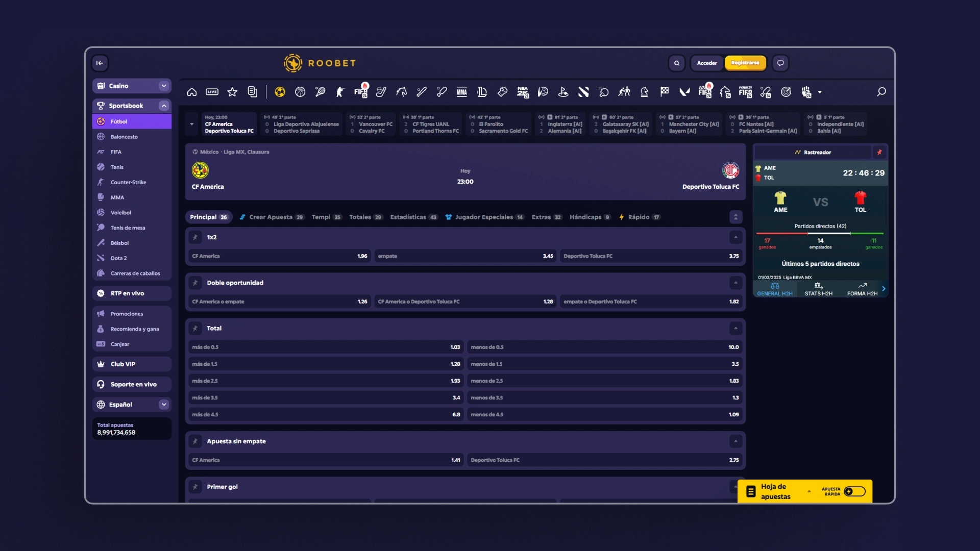
Task: Open Promociones in the sidebar
Action: [x=132, y=314]
